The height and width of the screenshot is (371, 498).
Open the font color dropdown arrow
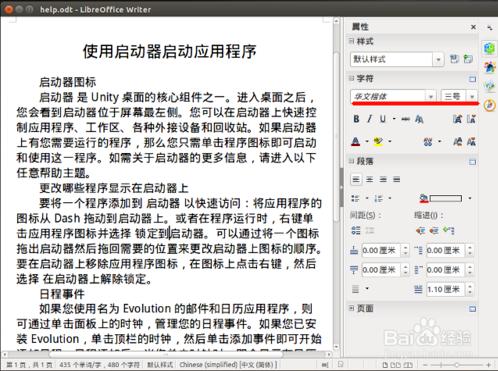[367, 142]
